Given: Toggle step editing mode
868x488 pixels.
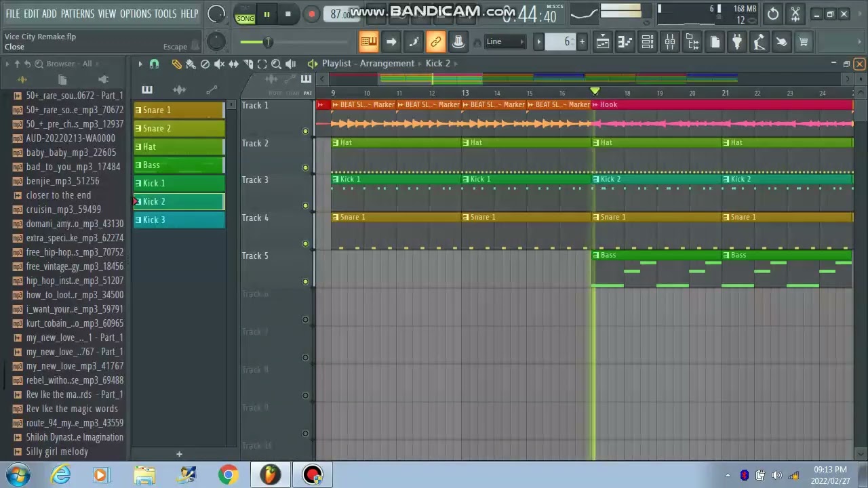Looking at the screenshot, I should tap(414, 42).
